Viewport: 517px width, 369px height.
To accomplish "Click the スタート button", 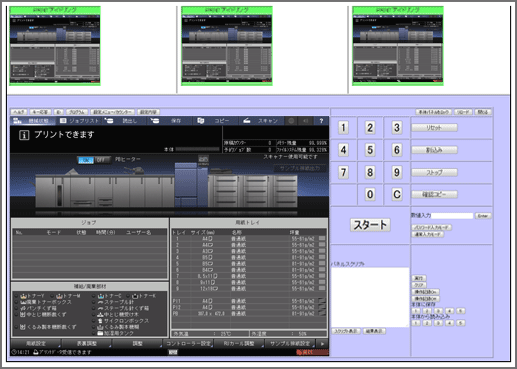I will [x=370, y=225].
